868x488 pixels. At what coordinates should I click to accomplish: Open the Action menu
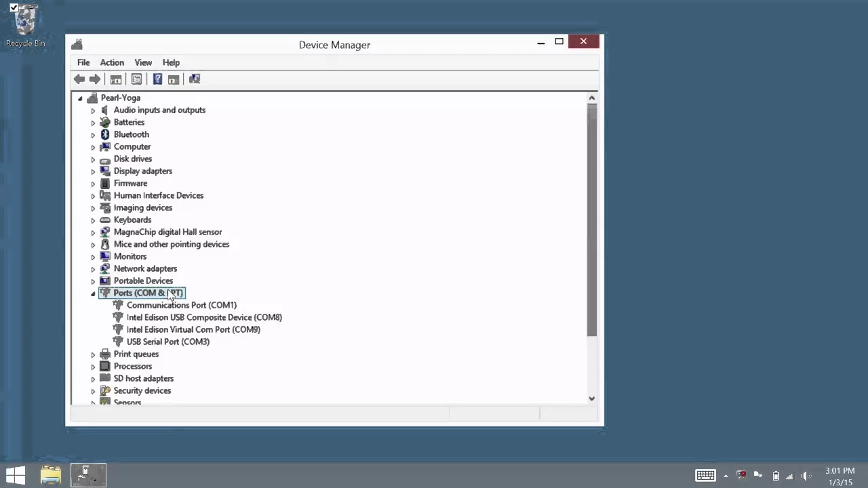tap(112, 62)
